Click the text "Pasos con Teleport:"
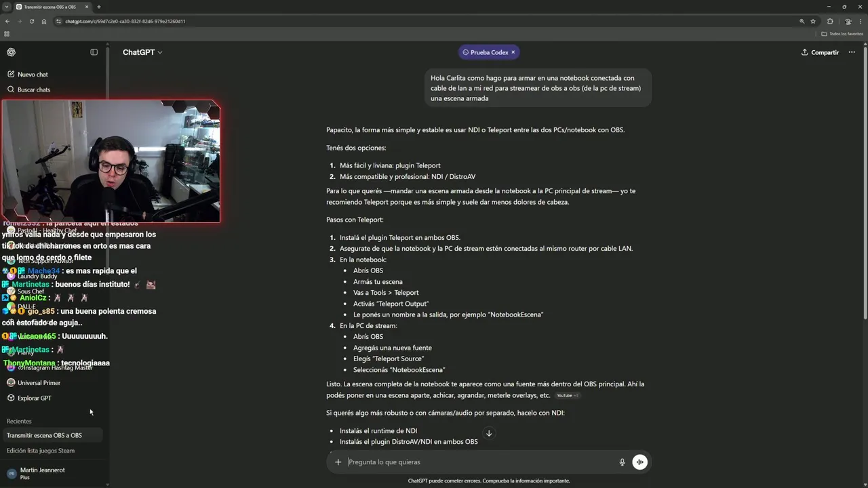 click(355, 220)
